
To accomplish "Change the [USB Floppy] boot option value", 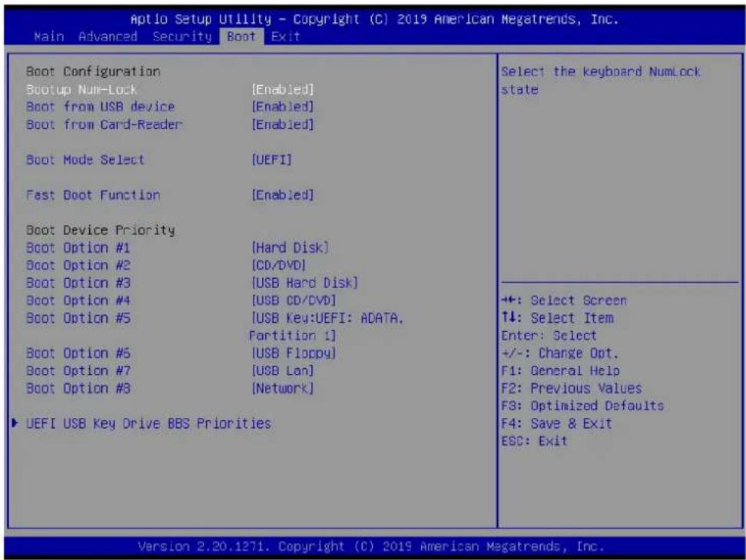I will [x=293, y=353].
